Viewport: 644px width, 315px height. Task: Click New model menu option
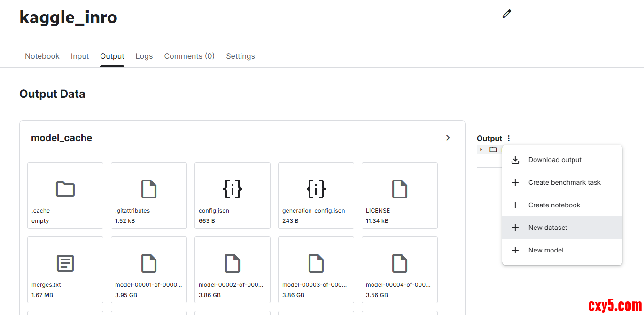coord(546,250)
